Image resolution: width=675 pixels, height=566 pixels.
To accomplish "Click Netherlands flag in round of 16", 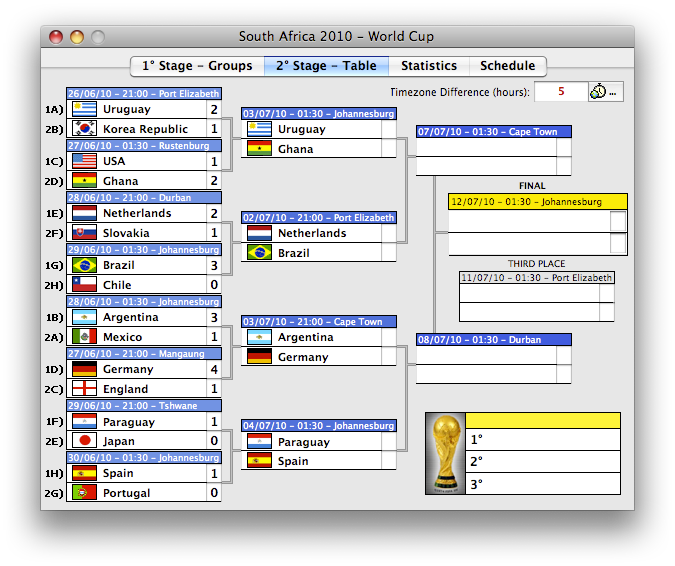I will tap(84, 213).
